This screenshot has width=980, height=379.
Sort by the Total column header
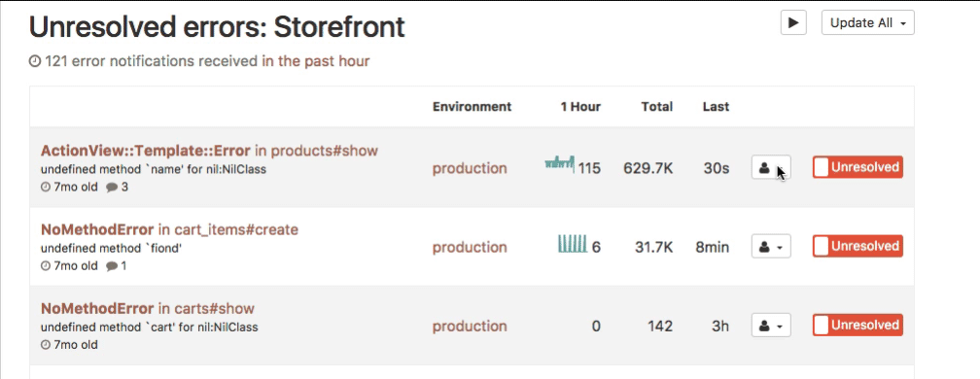click(x=657, y=107)
